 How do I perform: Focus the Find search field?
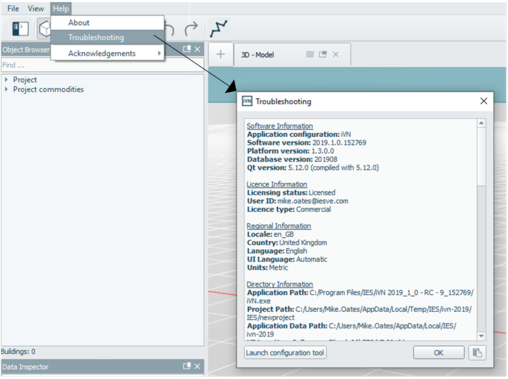(x=102, y=65)
